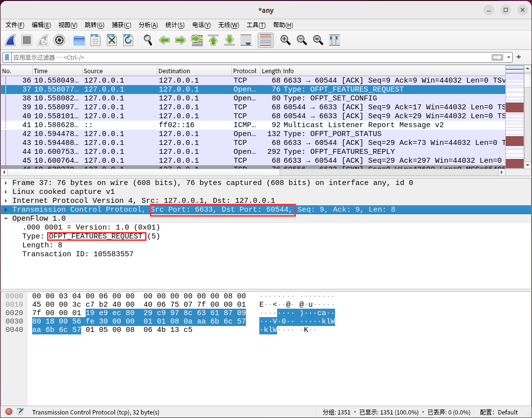Zoom in the packet text
Screen dimensions: 532x418
[286, 41]
